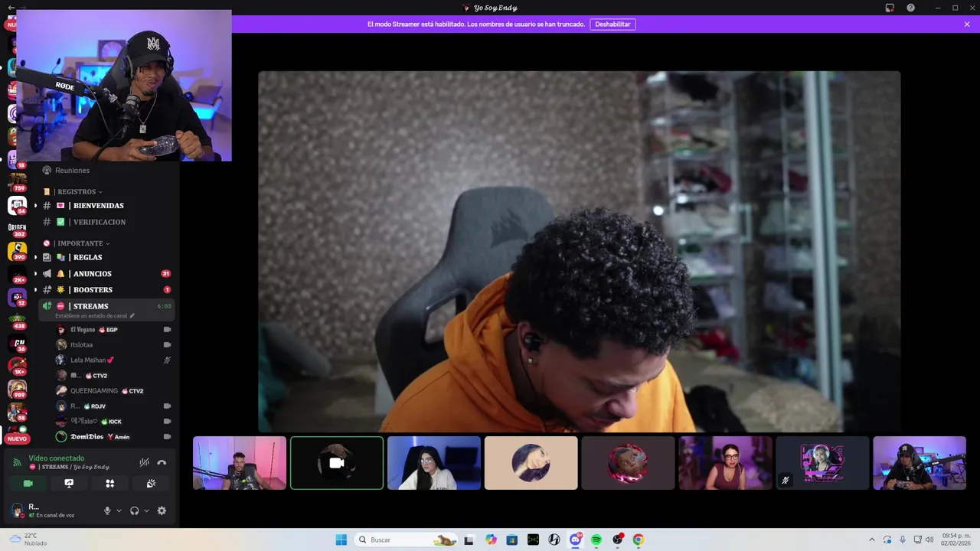Open headphones output options arrow
Viewport: 980px width, 551px height.
coord(146,510)
